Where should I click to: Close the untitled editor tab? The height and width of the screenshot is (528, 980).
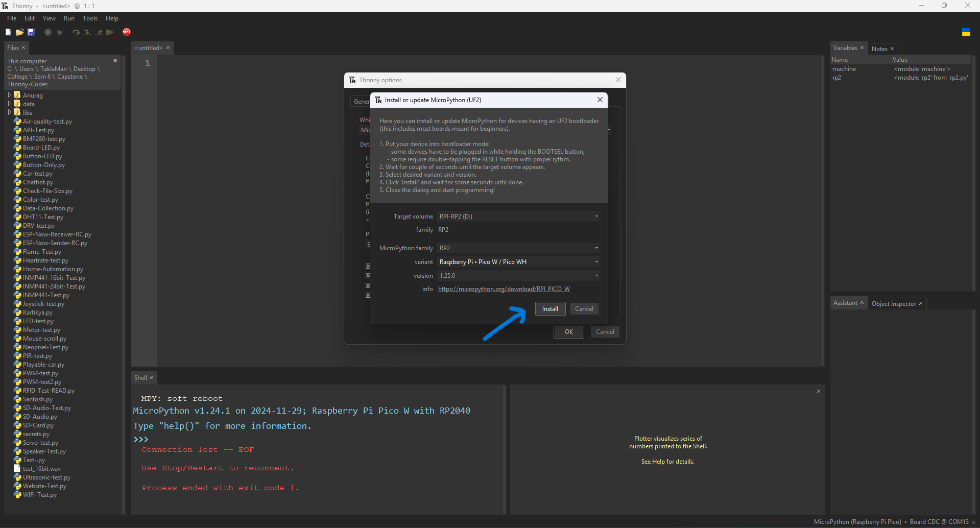168,47
